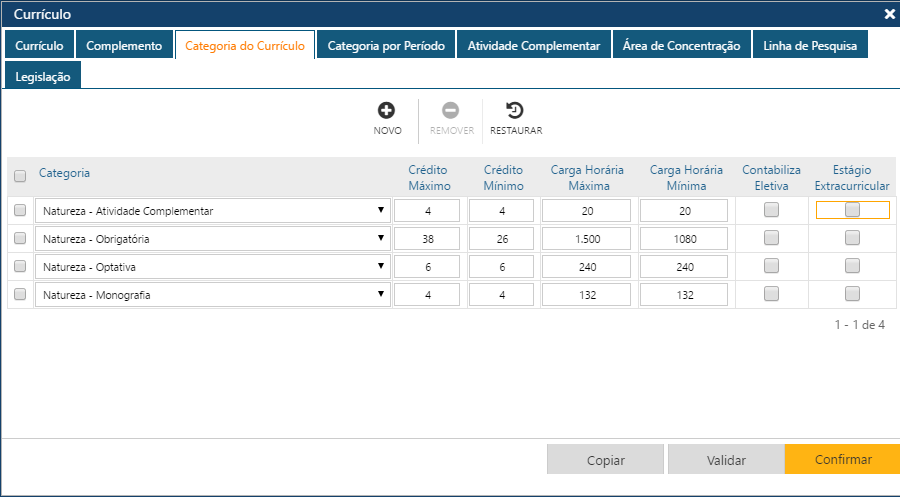Image resolution: width=900 pixels, height=497 pixels.
Task: Click the Copiar button
Action: click(605, 460)
